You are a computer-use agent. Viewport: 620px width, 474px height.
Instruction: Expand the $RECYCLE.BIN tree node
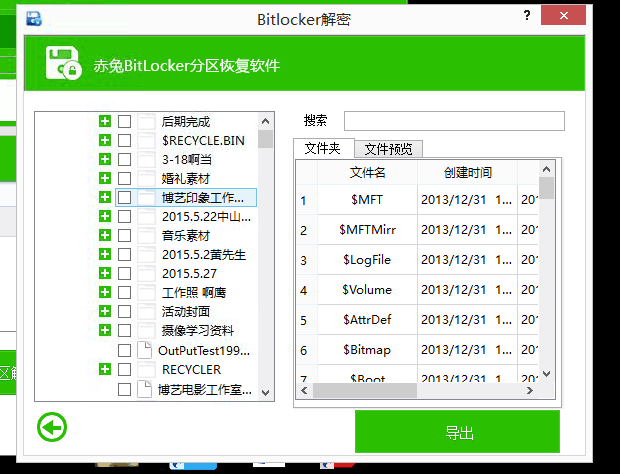click(105, 140)
